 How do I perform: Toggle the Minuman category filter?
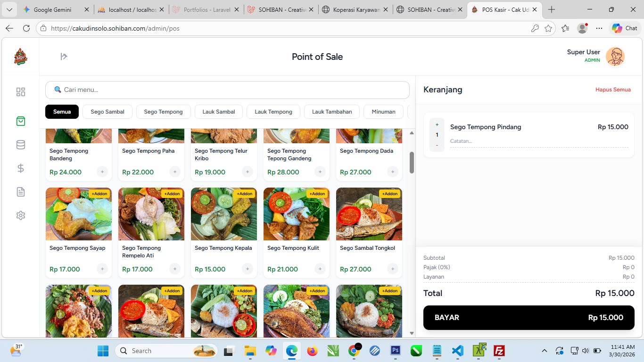(x=383, y=112)
